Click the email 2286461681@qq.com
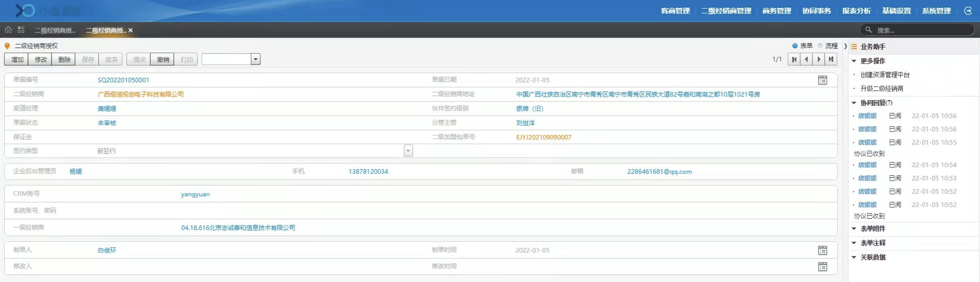This screenshot has width=980, height=282. (659, 171)
